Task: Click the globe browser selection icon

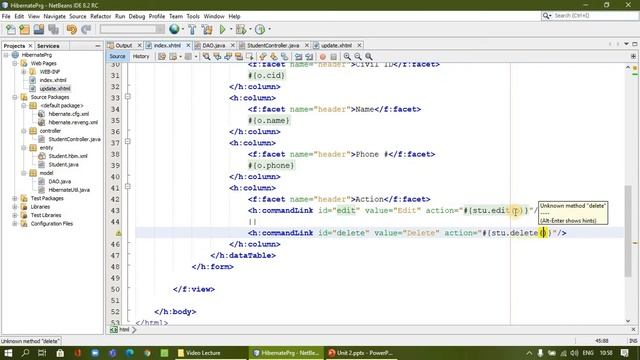Action: (174, 29)
